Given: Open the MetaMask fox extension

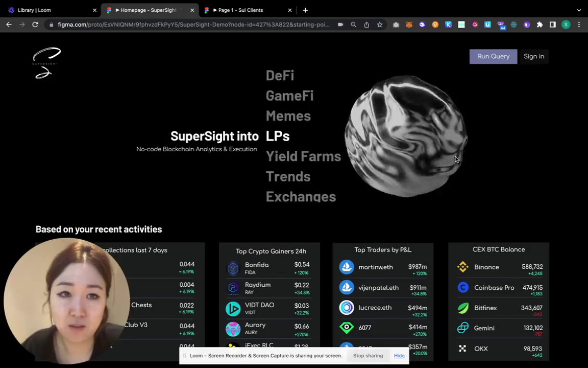Looking at the screenshot, I should click(409, 25).
